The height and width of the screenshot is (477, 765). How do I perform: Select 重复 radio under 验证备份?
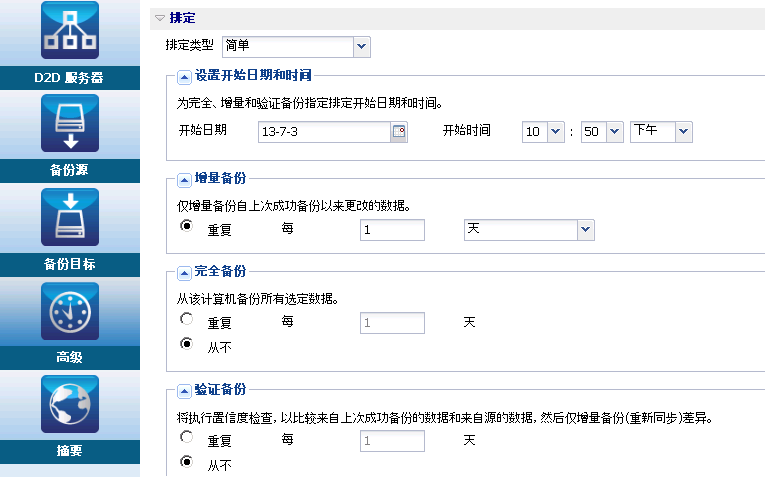tap(186, 437)
